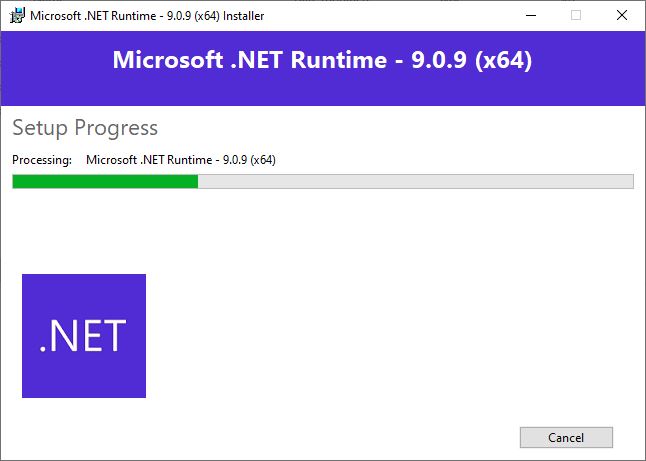This screenshot has width=646, height=461.
Task: Click the empty title bar area left of minimize
Action: click(x=400, y=15)
